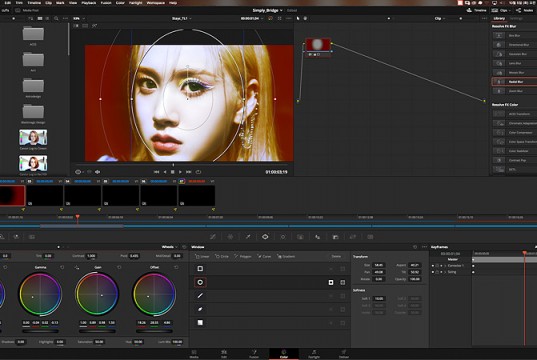The image size is (537, 360).
Task: Click the Gain wheel picker icon
Action: point(77,267)
